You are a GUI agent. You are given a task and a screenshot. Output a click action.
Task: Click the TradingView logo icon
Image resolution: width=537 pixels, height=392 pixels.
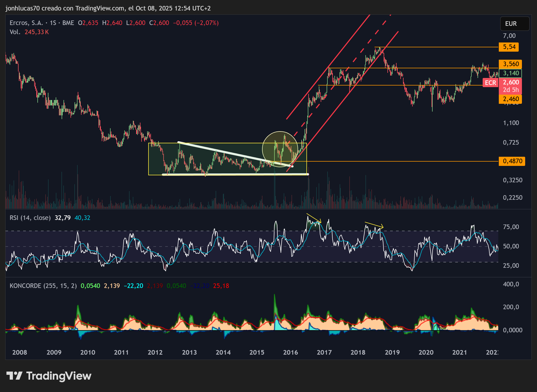point(14,376)
